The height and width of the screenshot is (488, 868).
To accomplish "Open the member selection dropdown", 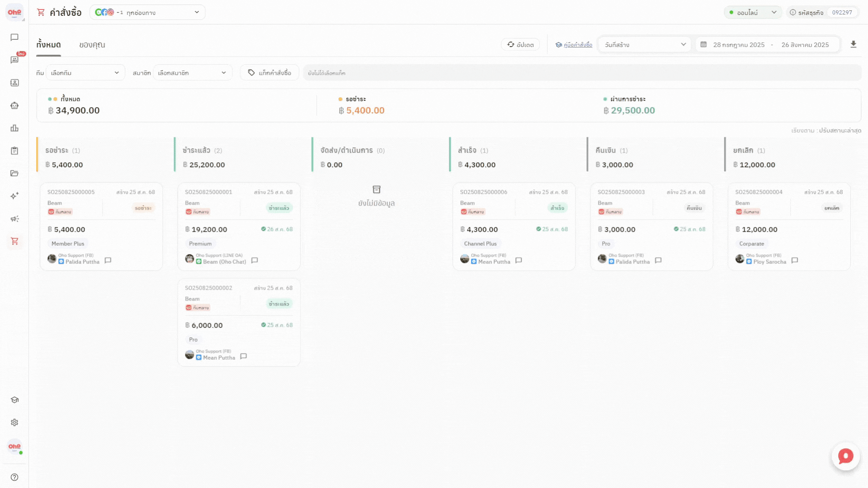I will 193,73.
